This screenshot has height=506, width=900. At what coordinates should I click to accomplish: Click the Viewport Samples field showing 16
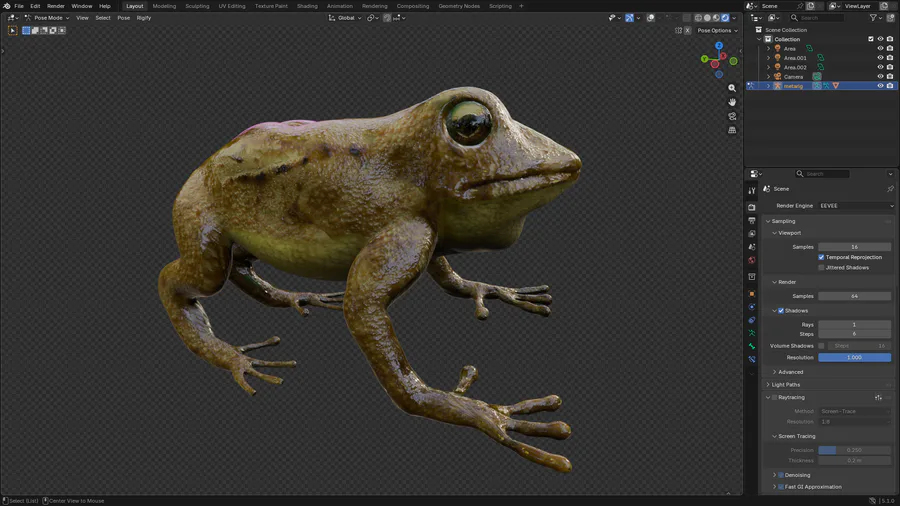tap(854, 247)
